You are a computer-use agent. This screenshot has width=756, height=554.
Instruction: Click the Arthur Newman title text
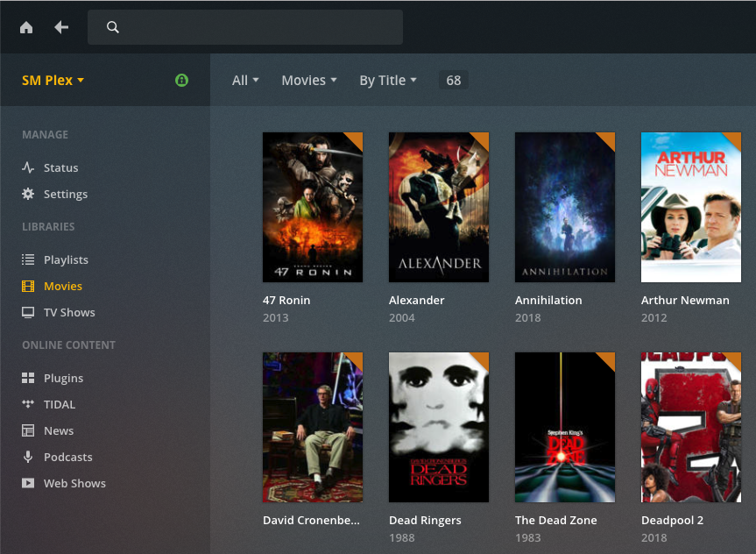point(685,300)
